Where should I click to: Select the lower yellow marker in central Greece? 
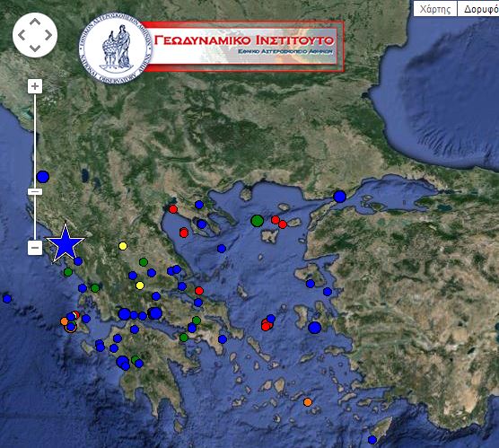coord(140,285)
